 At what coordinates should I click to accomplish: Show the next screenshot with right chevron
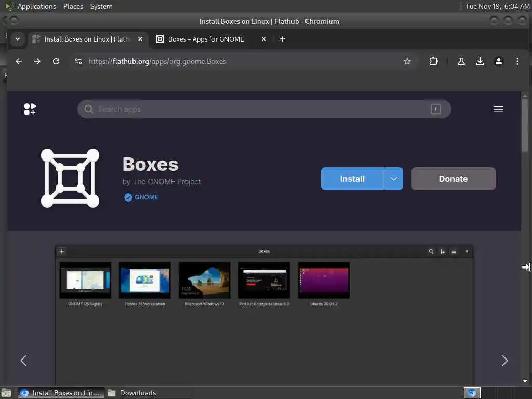tap(504, 361)
